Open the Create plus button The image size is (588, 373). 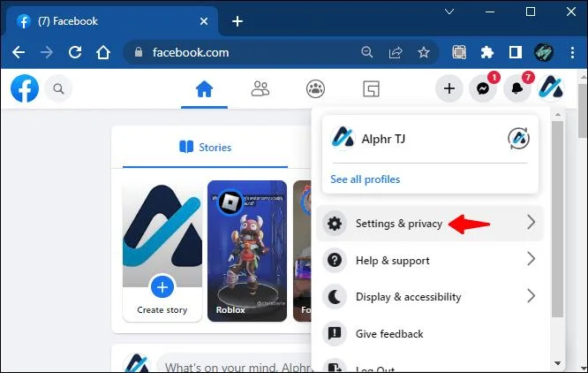[449, 88]
